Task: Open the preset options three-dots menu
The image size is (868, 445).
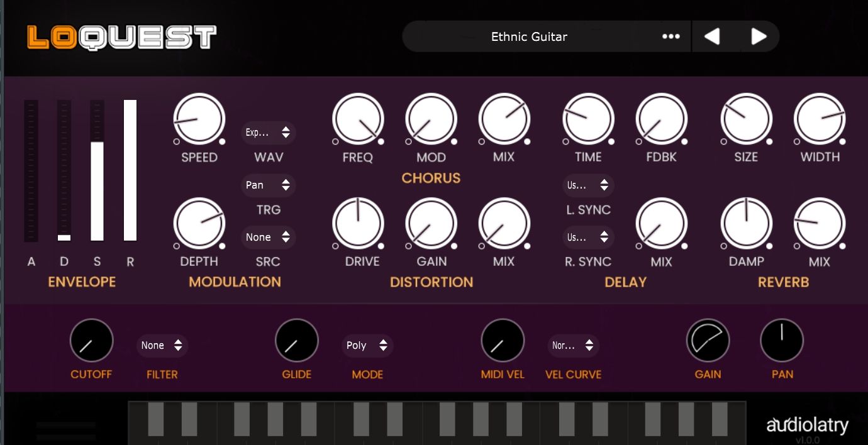Action: (x=671, y=36)
